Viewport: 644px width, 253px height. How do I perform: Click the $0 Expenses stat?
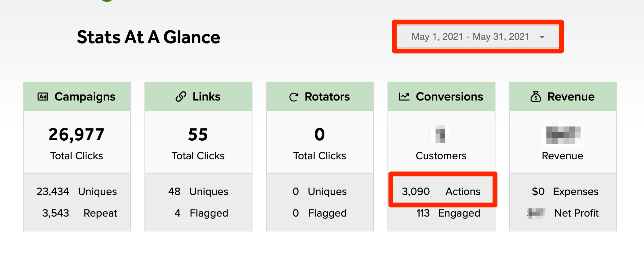565,191
